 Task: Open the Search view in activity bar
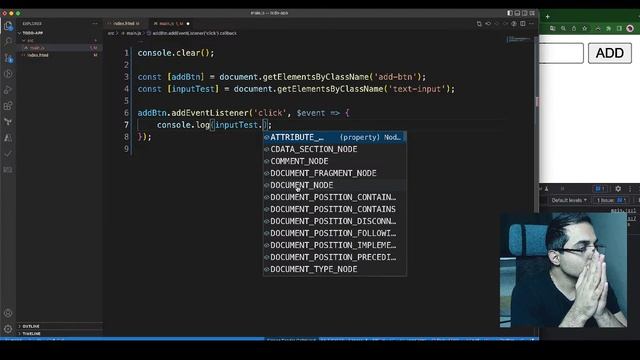[8, 42]
